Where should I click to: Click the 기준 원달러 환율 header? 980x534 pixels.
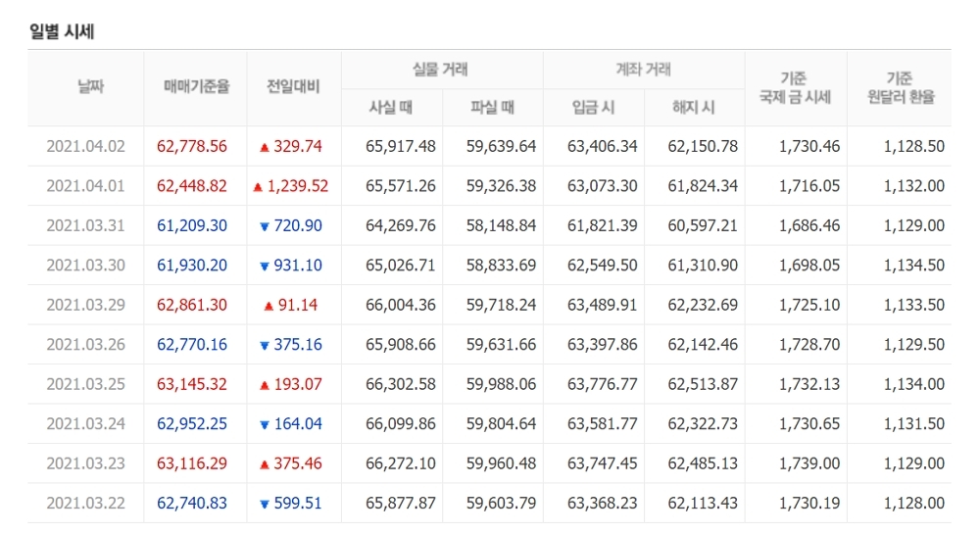click(901, 87)
